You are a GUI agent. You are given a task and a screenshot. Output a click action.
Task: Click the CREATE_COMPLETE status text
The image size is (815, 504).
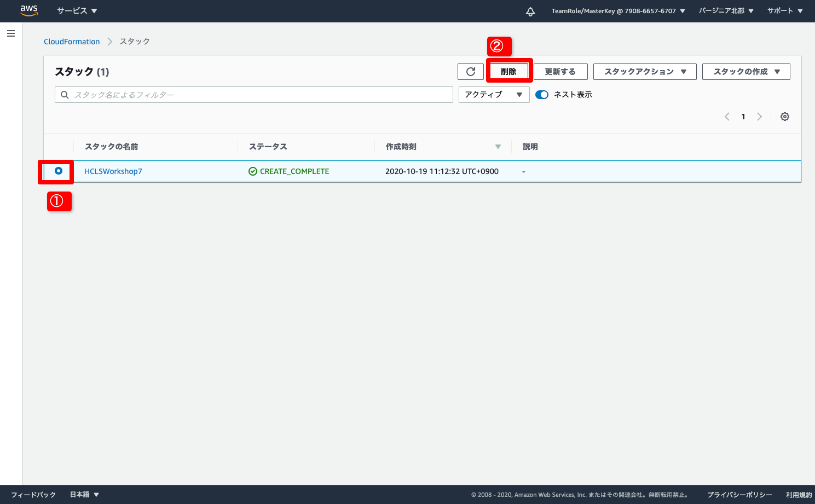click(x=294, y=171)
